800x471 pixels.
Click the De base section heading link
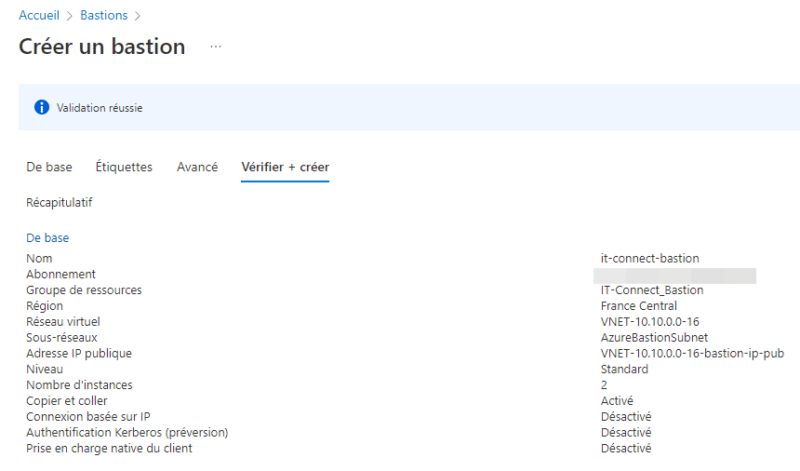[47, 238]
